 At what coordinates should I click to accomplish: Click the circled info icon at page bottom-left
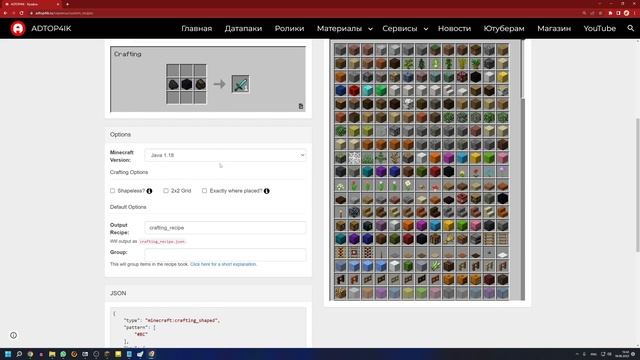(13, 335)
